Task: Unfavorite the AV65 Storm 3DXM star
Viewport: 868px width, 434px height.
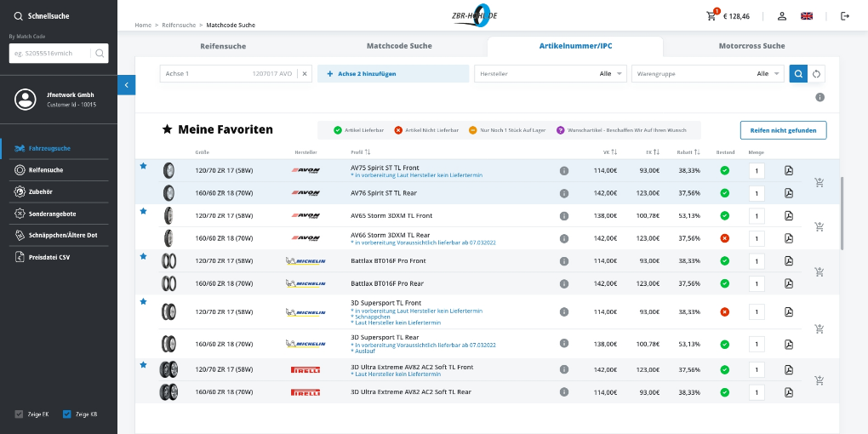Action: point(143,211)
